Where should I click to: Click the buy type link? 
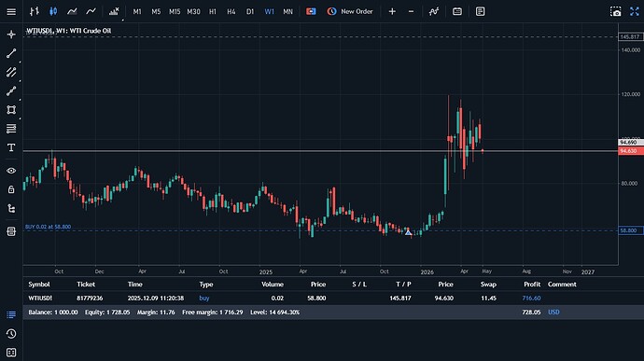[204, 299]
